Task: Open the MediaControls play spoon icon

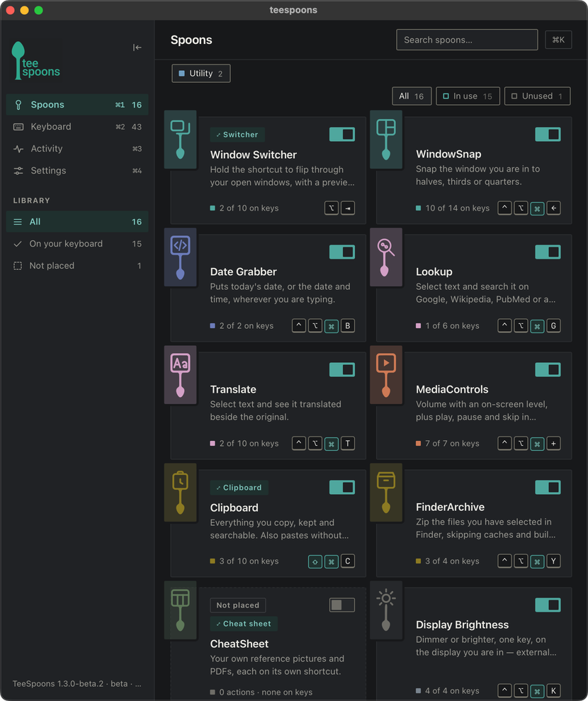Action: tap(386, 375)
